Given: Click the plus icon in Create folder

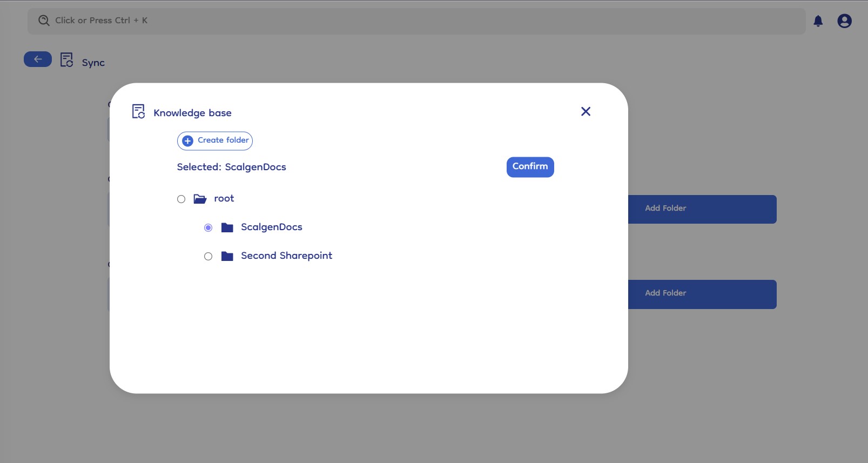Looking at the screenshot, I should (x=187, y=141).
